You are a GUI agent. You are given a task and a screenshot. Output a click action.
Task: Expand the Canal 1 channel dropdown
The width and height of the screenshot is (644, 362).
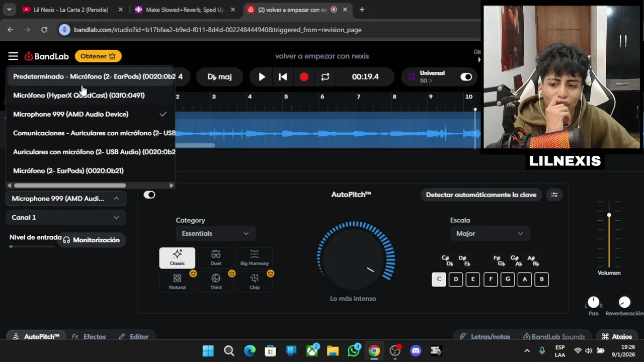[x=66, y=217]
